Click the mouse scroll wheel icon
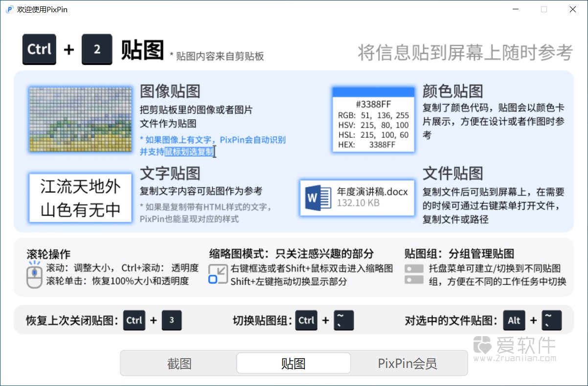 (x=33, y=277)
